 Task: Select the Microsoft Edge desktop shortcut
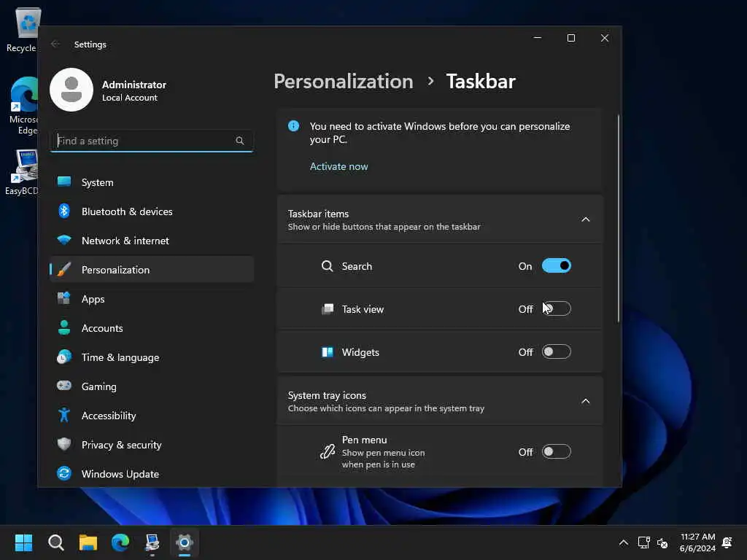click(23, 106)
